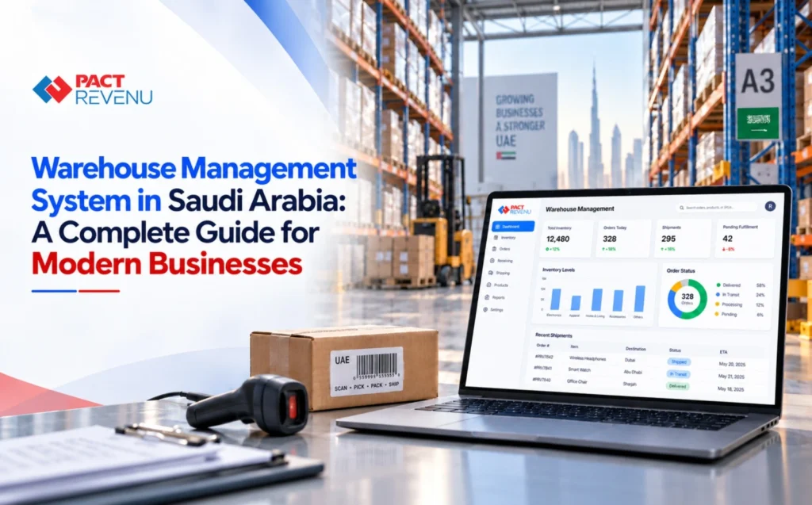Open the Wireless Headphones shipment order number
Screen dimensions: 812x505
click(544, 357)
